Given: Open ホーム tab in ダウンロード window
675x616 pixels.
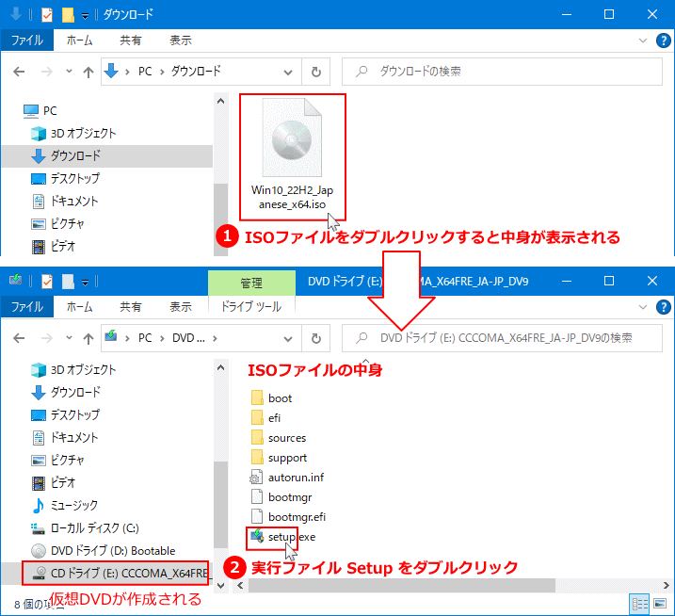Looking at the screenshot, I should [80, 41].
